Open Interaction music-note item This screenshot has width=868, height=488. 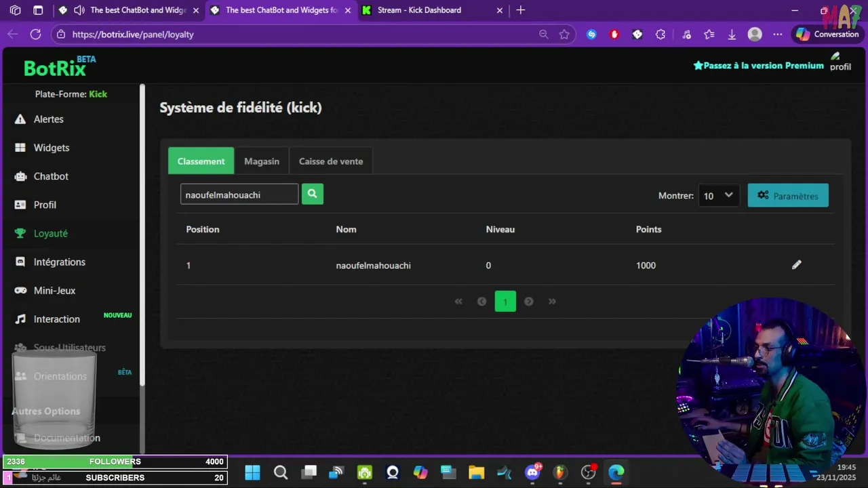[x=47, y=319]
